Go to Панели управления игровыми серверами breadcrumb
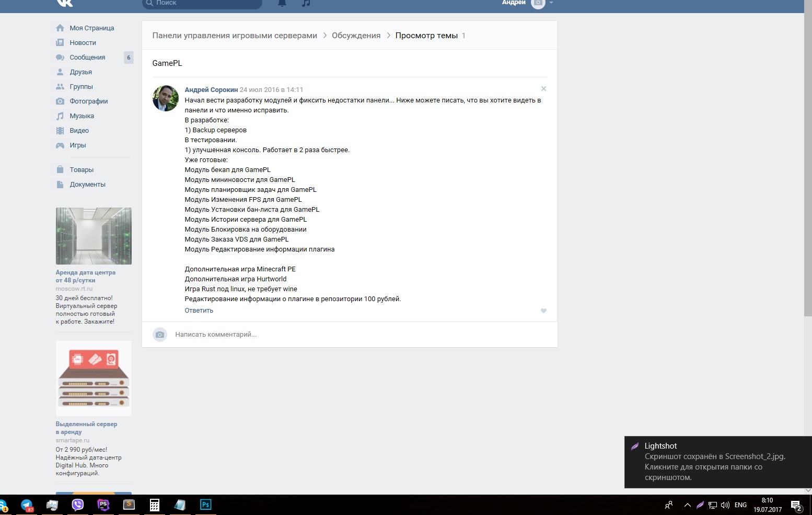Image resolution: width=812 pixels, height=515 pixels. click(235, 36)
